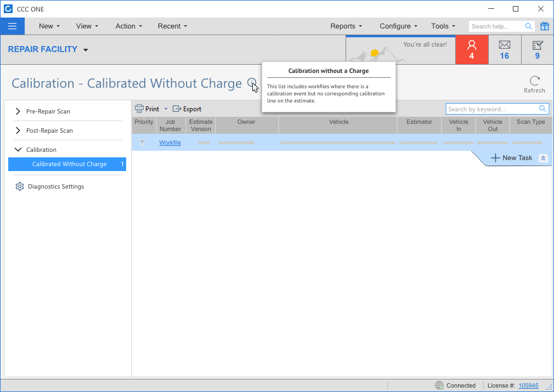
Task: Open the Diagnostics Settings gear icon
Action: 19,186
